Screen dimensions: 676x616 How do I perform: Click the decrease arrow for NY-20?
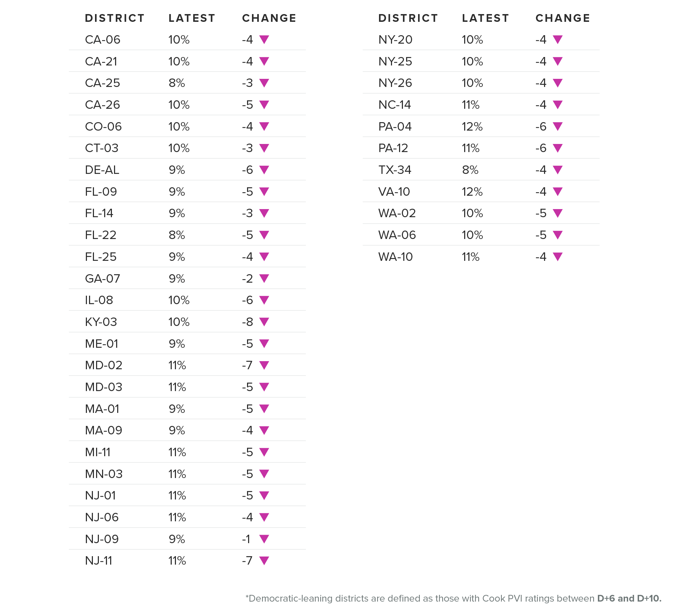coord(557,39)
